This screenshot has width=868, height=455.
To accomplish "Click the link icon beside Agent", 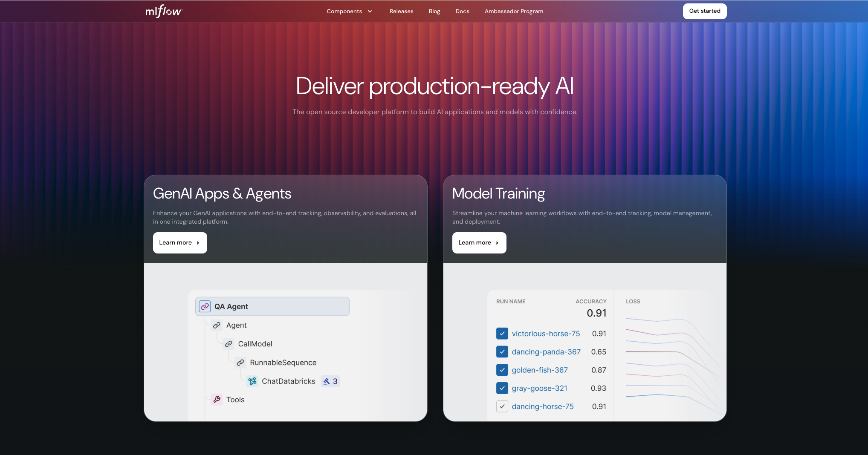I will point(217,325).
